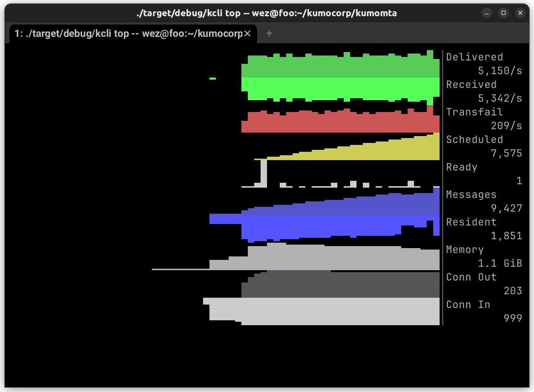The image size is (534, 392).
Task: Select the kcli top terminal tab
Action: (x=133, y=34)
